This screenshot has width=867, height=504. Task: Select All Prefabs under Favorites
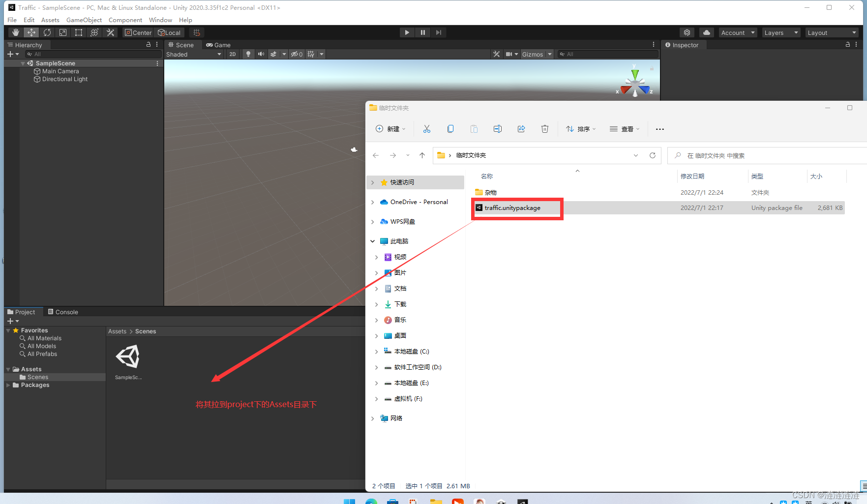tap(42, 354)
